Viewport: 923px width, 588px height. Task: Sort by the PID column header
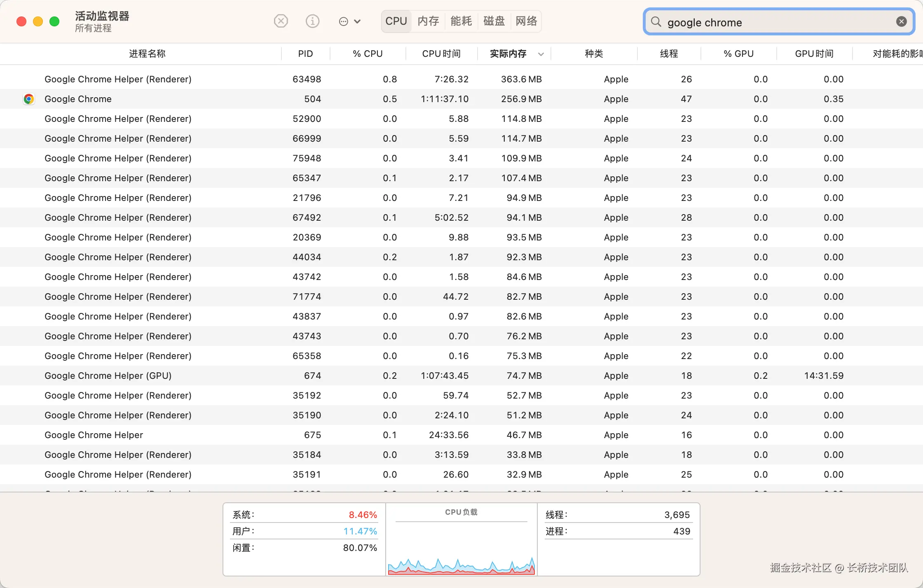tap(305, 54)
